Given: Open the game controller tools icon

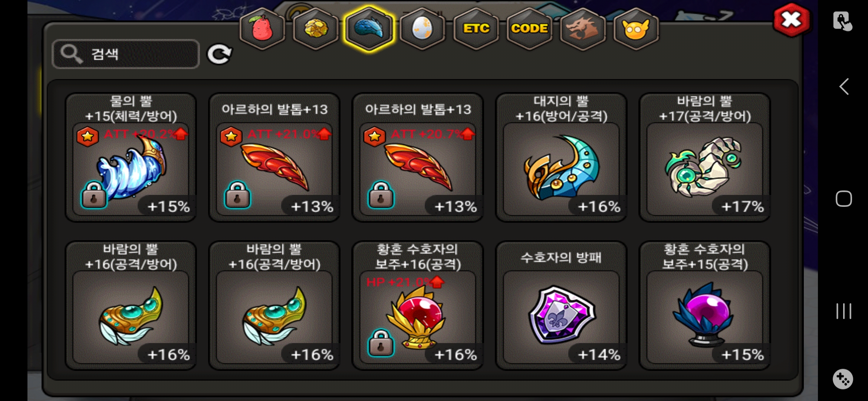Looking at the screenshot, I should [x=843, y=379].
